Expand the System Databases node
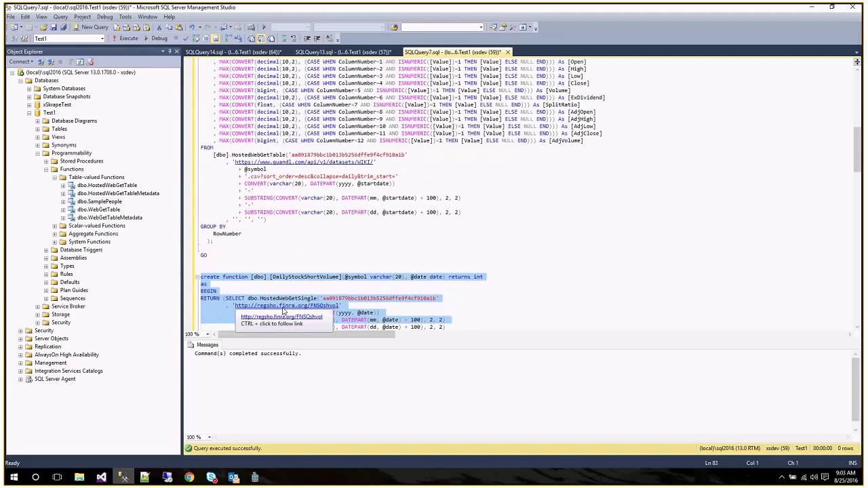The image size is (868, 488). pos(28,89)
